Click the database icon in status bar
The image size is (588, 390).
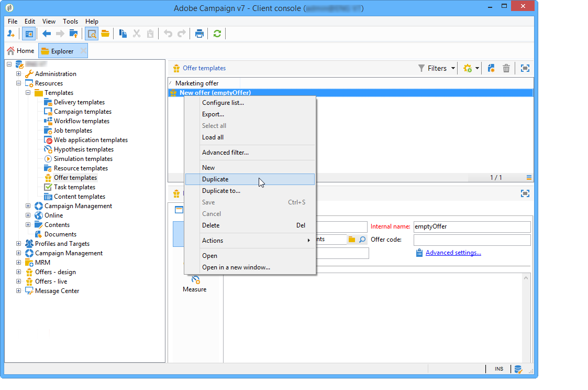pos(518,370)
